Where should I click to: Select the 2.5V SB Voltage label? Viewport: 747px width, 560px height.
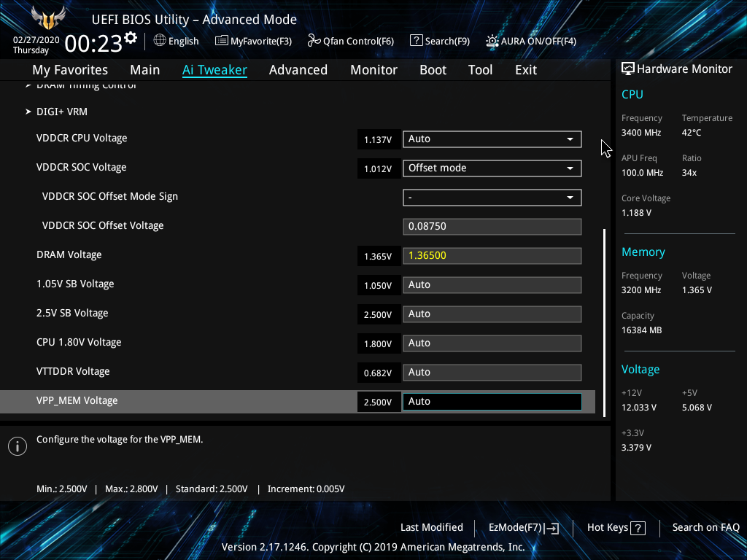click(72, 314)
